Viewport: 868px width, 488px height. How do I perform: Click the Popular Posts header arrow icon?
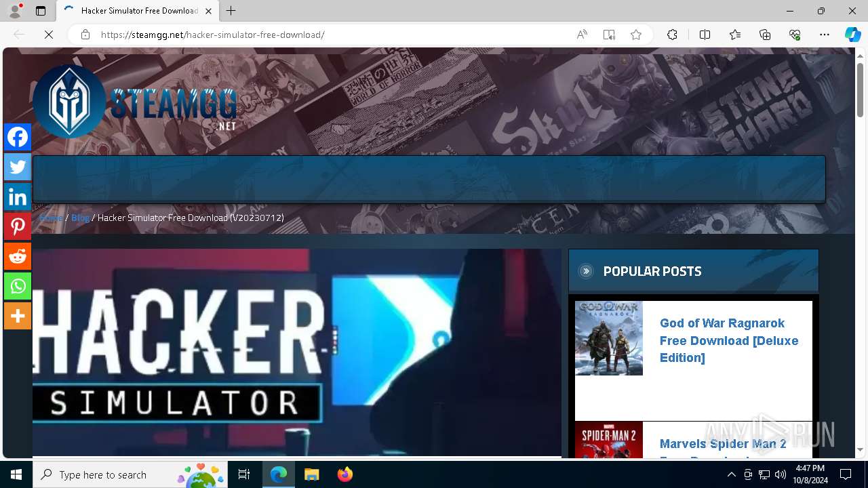point(586,271)
